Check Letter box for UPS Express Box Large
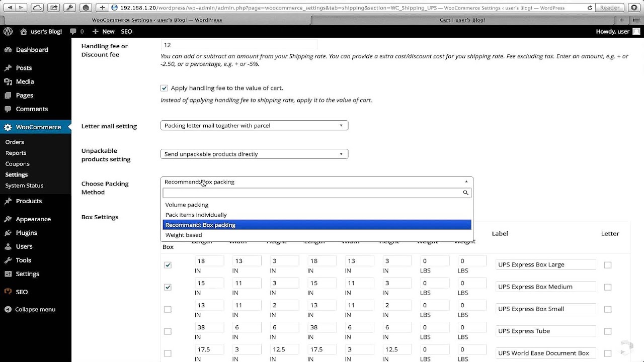This screenshot has width=644, height=362. [608, 265]
